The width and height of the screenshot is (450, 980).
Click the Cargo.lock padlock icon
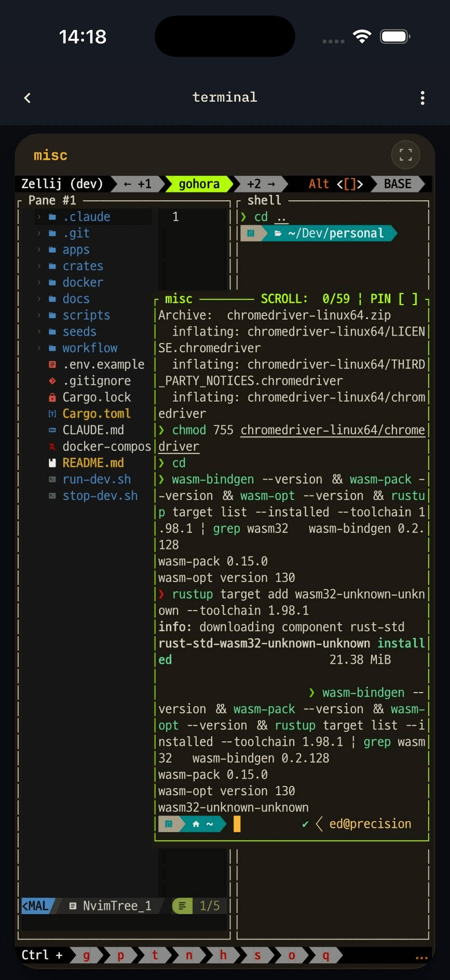(x=52, y=397)
